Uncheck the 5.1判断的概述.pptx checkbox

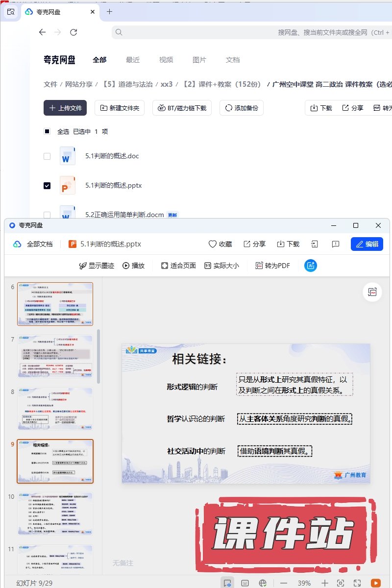point(47,186)
